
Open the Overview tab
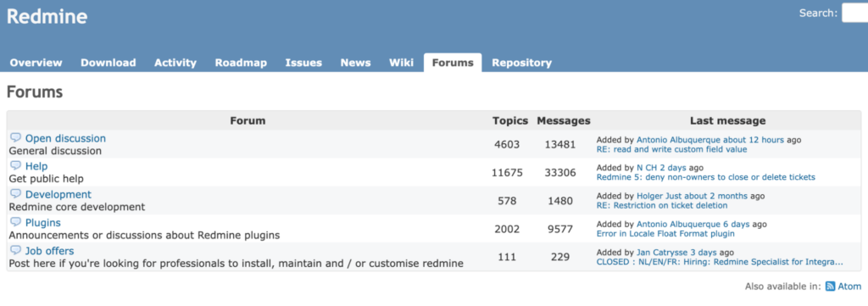pos(36,63)
